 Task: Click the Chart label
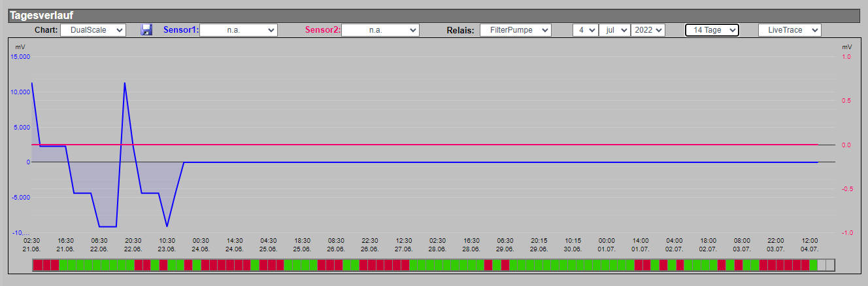[x=46, y=30]
